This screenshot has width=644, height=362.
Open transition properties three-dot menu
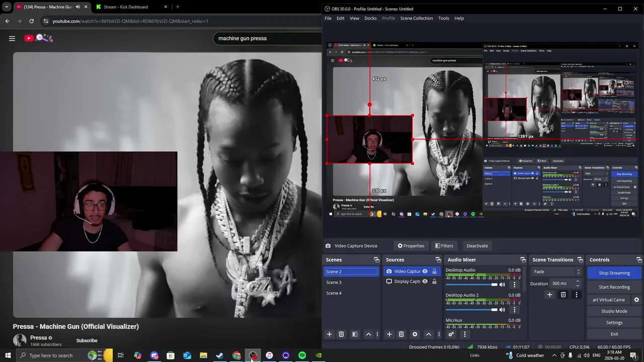(577, 295)
